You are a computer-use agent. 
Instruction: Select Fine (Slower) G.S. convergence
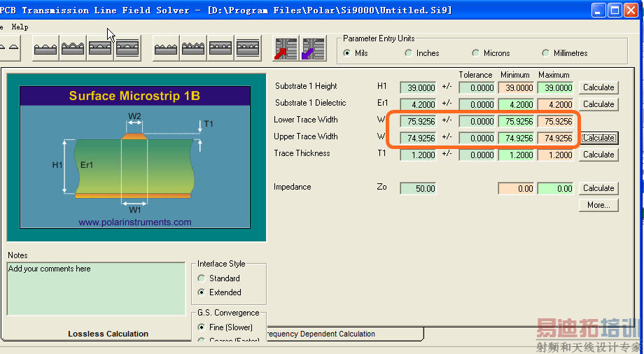coord(225,327)
